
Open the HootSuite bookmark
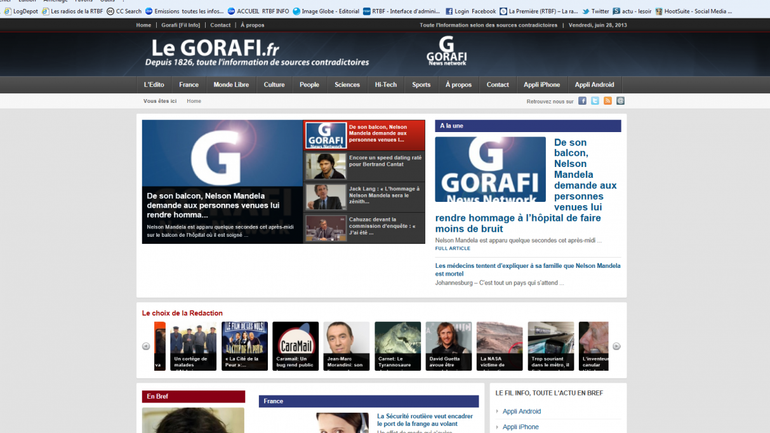(692, 11)
